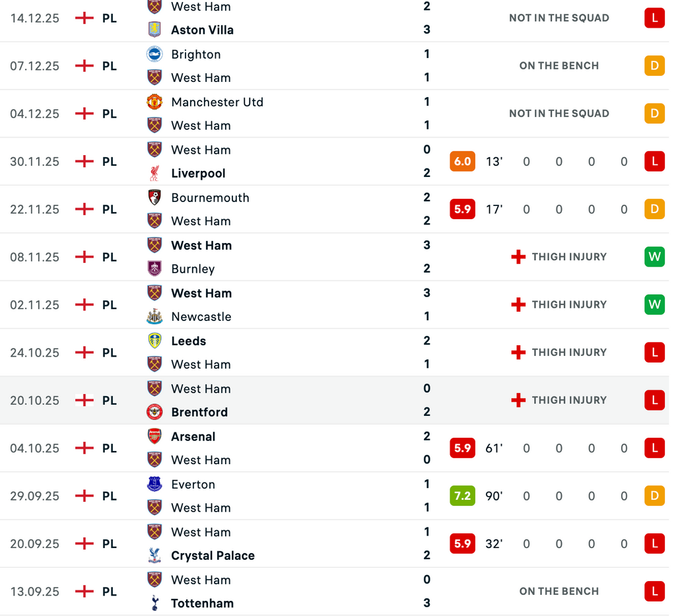The height and width of the screenshot is (616, 676).
Task: Click the red cross injury icon for Burnley match
Action: tap(518, 257)
